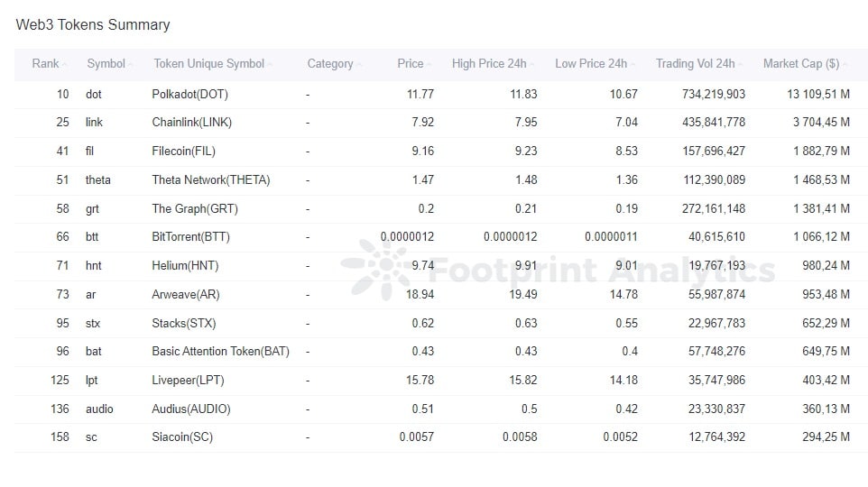This screenshot has width=868, height=487.
Task: Click market cap 1 882,79 M
Action: tap(821, 152)
